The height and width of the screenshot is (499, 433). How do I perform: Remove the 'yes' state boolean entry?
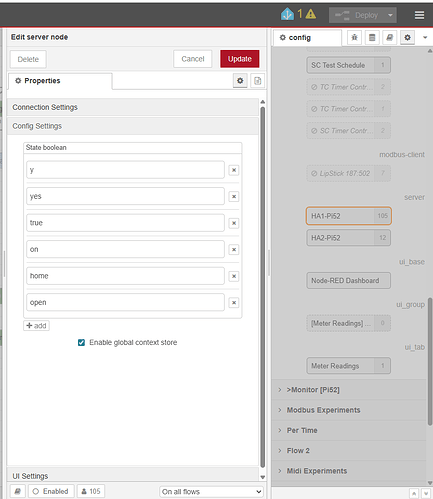[x=234, y=196]
